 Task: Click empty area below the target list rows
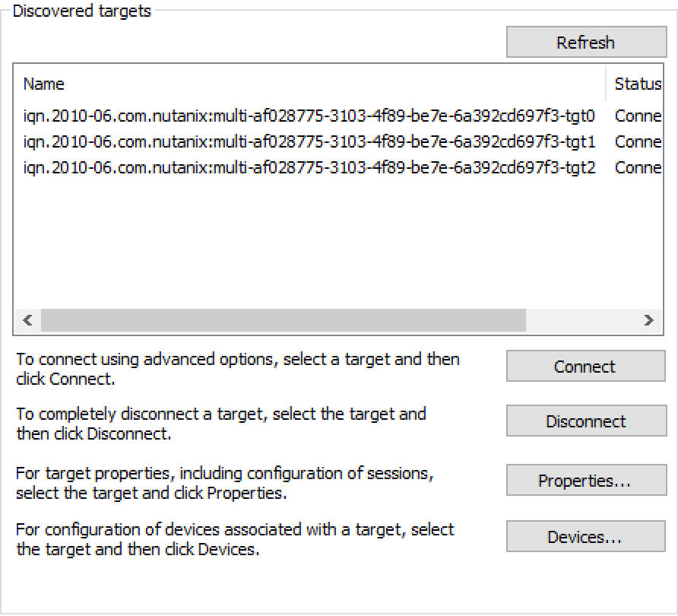click(304, 243)
